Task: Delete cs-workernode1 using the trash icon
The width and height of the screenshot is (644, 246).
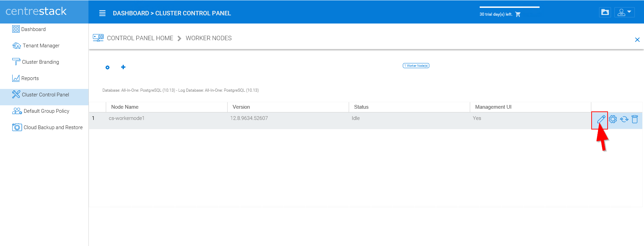Action: coord(635,119)
